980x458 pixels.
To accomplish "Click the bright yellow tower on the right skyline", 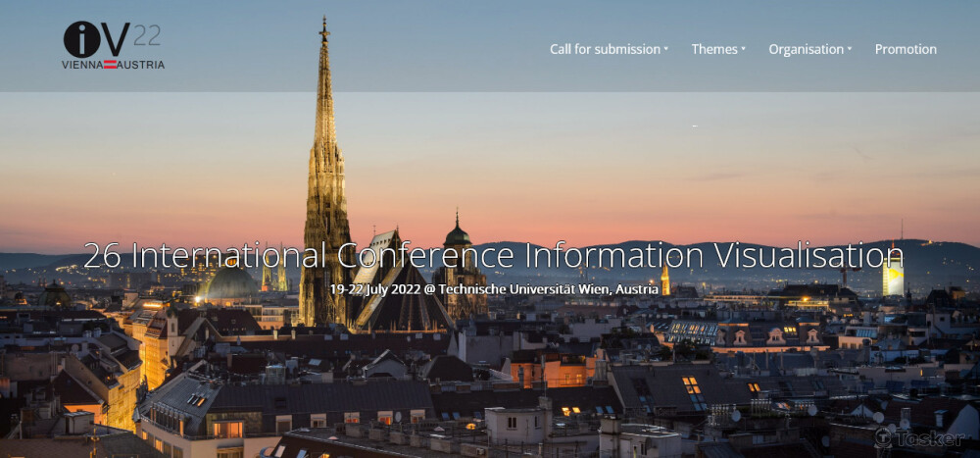I will pos(893,279).
